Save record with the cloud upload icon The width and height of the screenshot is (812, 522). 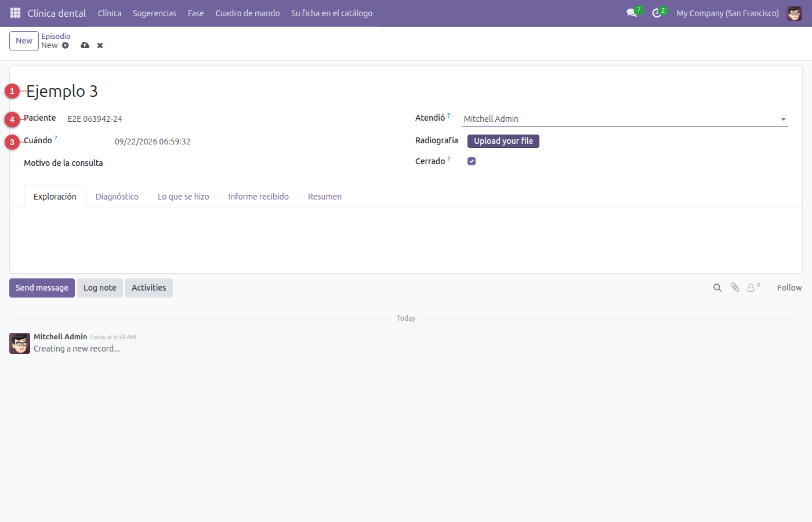coord(85,45)
